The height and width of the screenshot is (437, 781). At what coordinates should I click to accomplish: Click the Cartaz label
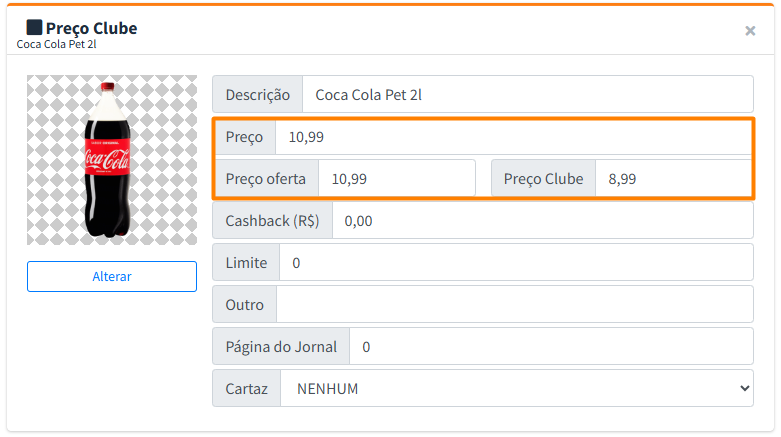click(x=247, y=389)
